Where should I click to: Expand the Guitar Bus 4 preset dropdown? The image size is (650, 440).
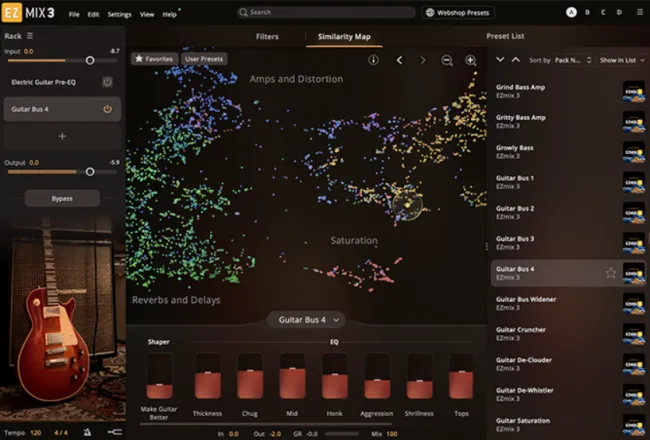coord(306,320)
